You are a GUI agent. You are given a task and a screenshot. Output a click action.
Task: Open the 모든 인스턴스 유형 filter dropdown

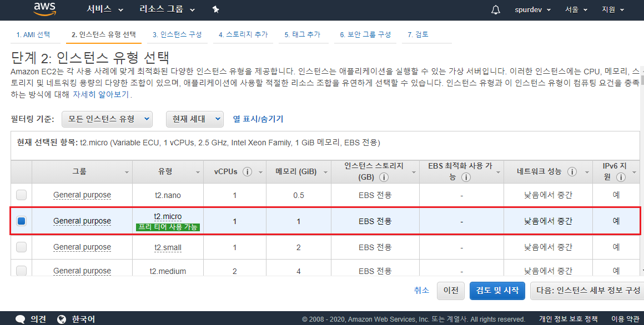click(x=107, y=119)
